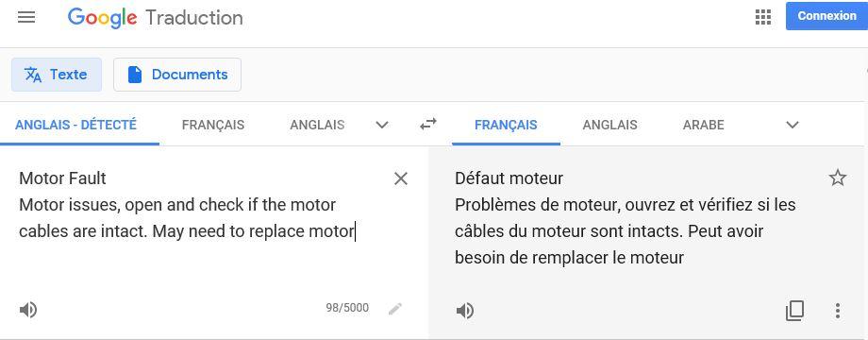The image size is (868, 340).
Task: Listen to the French translation
Action: coord(464,311)
